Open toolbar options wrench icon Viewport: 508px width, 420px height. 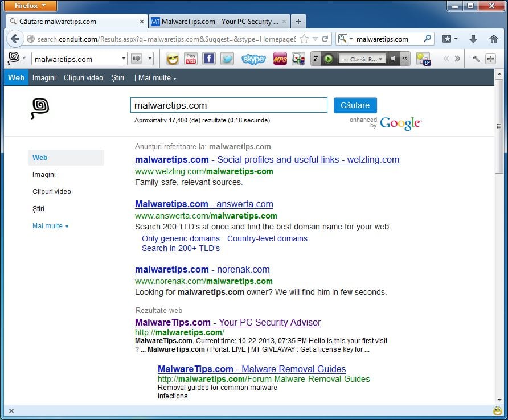point(476,59)
